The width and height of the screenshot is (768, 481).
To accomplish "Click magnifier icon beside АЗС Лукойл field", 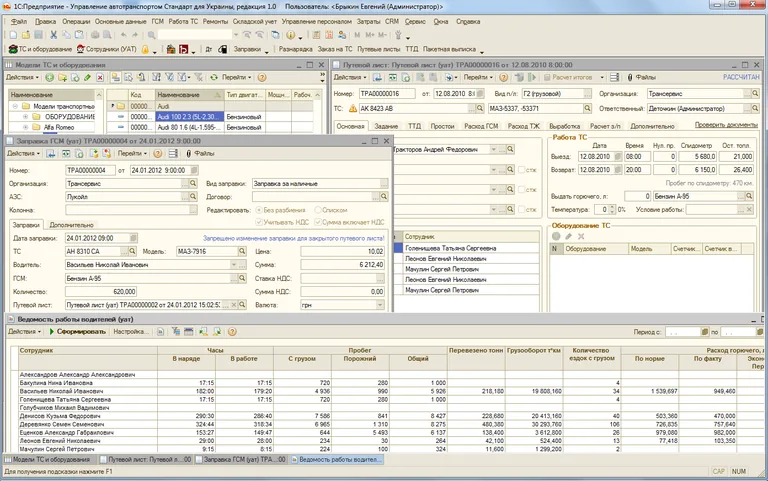I will click(194, 198).
